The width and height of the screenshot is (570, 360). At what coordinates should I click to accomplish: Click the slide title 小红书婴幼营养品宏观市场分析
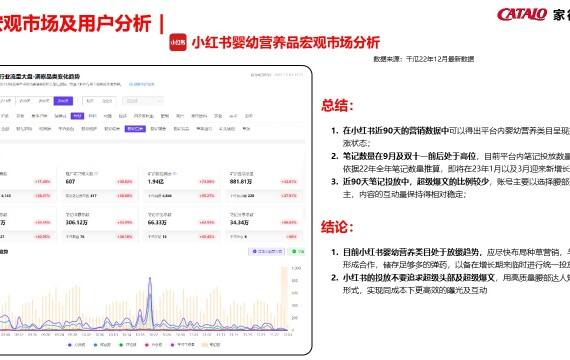coord(286,42)
